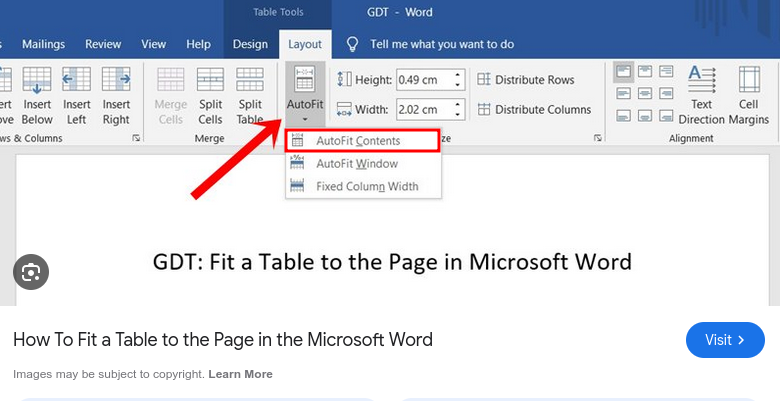Increase the row Height with up spinner
This screenshot has height=401, width=780.
click(458, 75)
